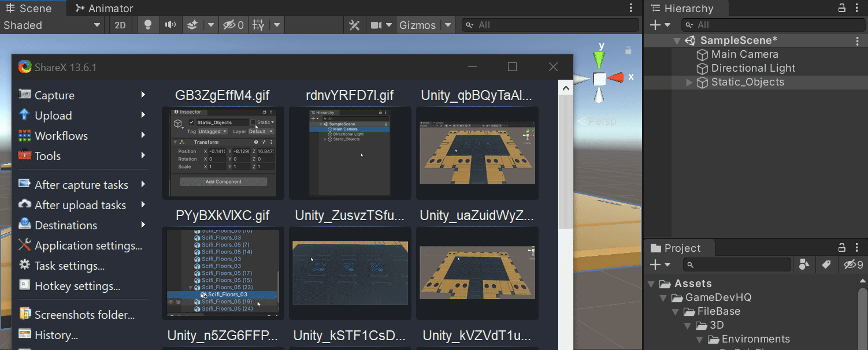The height and width of the screenshot is (350, 868).
Task: Click the center cube of the orientation gizmo
Action: [600, 78]
